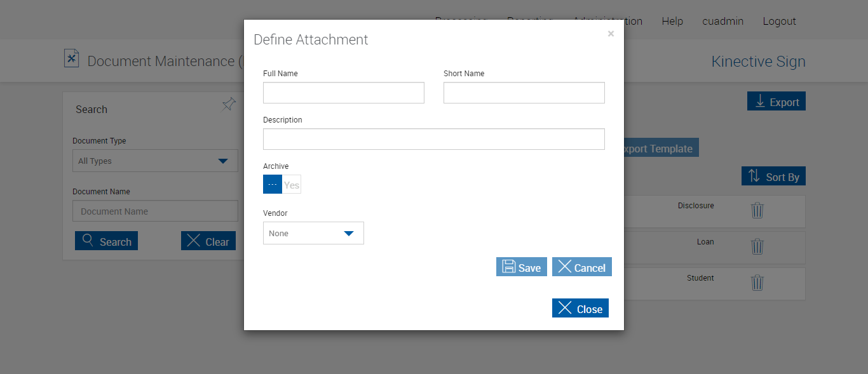Select Yes on the Archive toggle
Image resolution: width=868 pixels, height=374 pixels.
(292, 185)
